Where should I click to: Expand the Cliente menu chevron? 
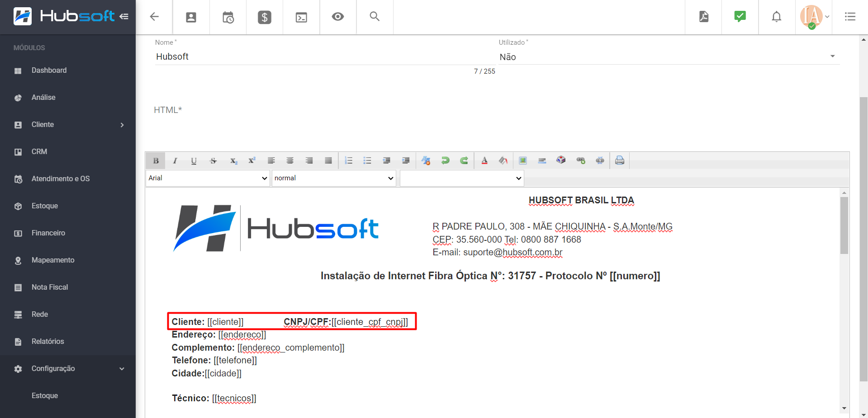122,125
